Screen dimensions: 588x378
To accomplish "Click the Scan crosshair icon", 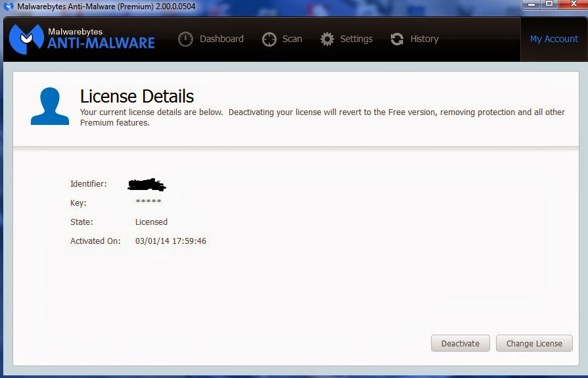I will pos(269,39).
